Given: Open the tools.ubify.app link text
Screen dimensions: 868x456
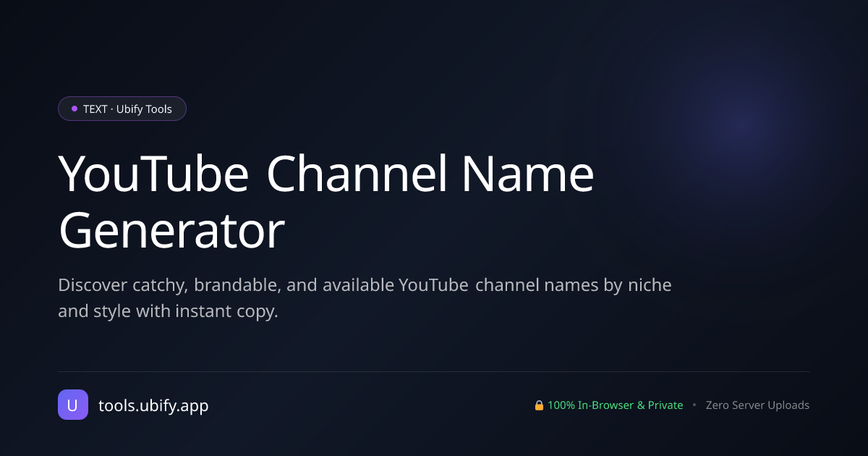Looking at the screenshot, I should [x=153, y=405].
